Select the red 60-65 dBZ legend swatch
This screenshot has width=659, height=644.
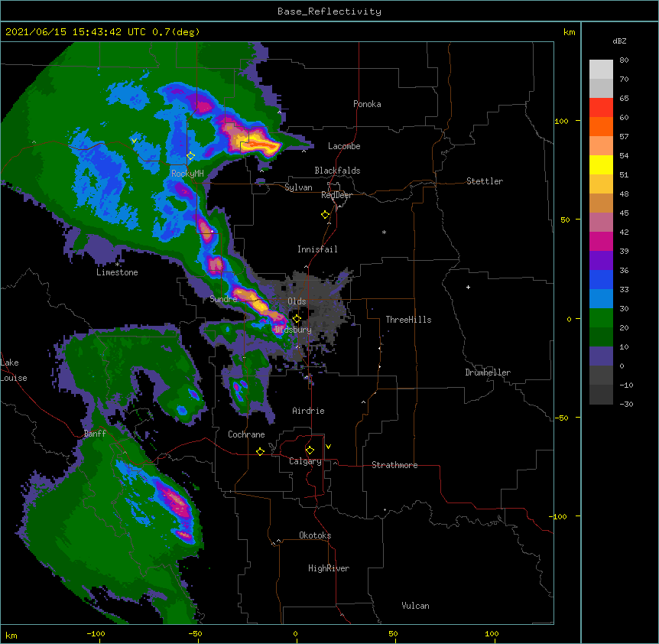click(x=601, y=108)
